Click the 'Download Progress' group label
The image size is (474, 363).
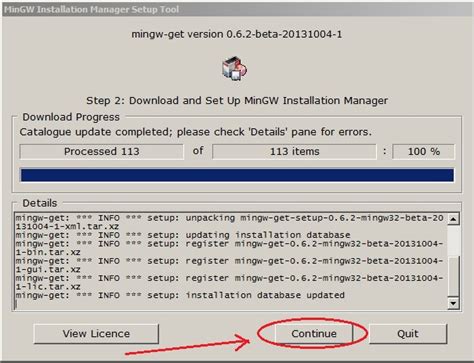[71, 117]
